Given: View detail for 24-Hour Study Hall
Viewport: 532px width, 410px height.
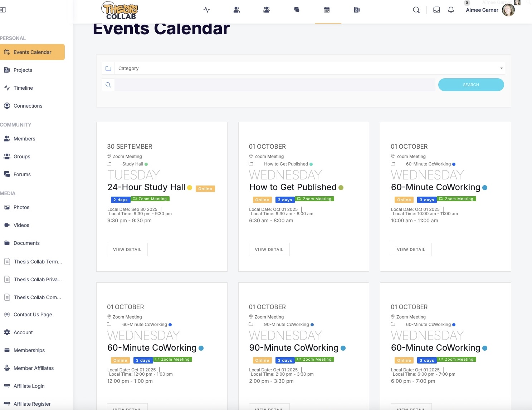Looking at the screenshot, I should (127, 250).
